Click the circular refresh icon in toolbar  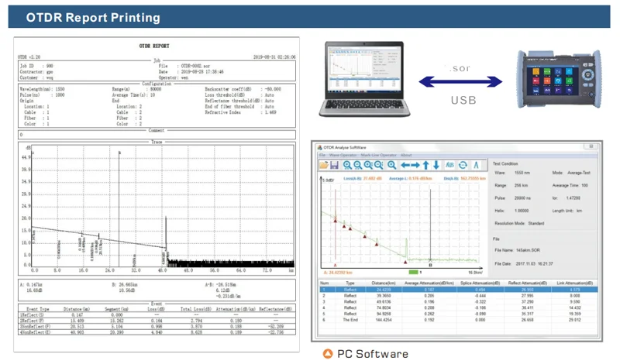[x=463, y=165]
